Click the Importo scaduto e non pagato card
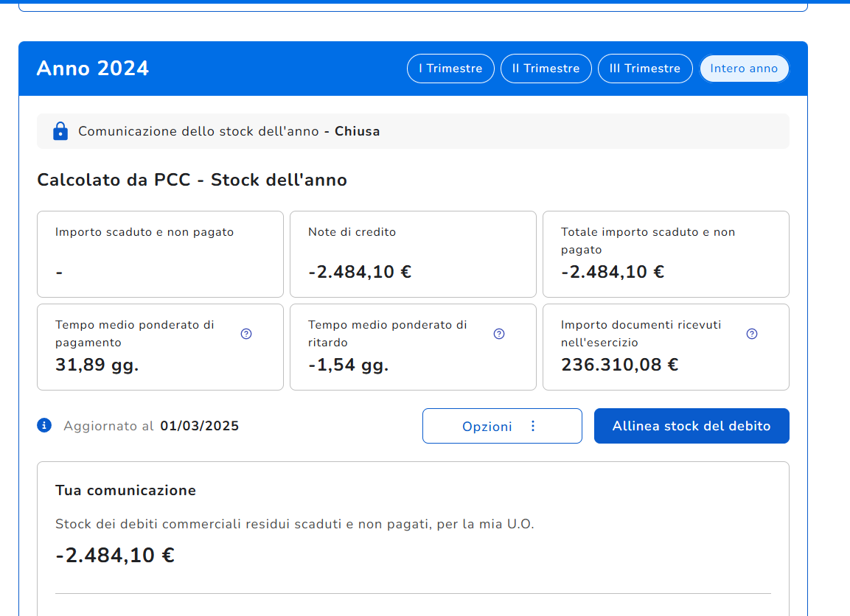Viewport: 850px width, 616px height. (160, 254)
